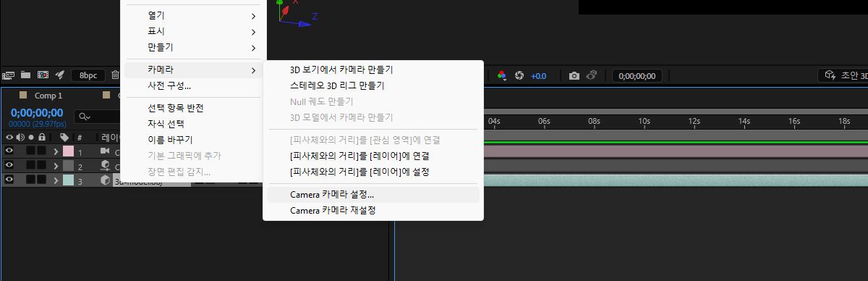Viewport: 868px width, 281px height.
Task: Click the reset exposure aperture icon
Action: [x=519, y=75]
